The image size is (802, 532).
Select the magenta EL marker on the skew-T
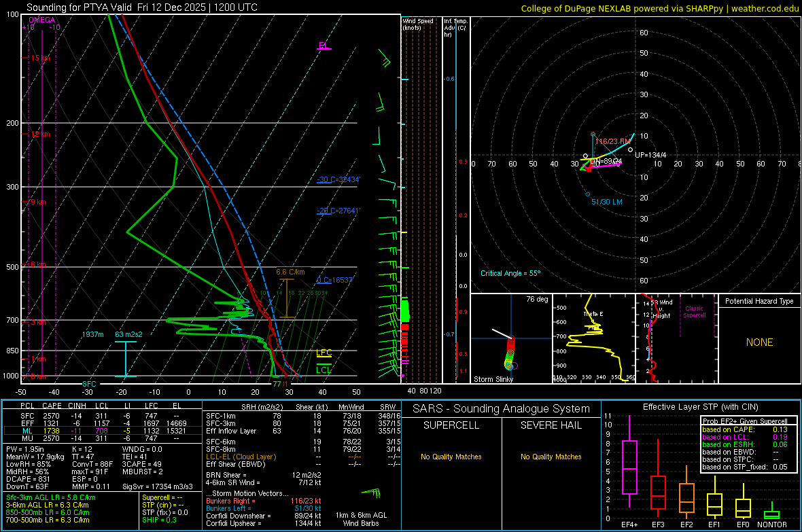tap(324, 46)
